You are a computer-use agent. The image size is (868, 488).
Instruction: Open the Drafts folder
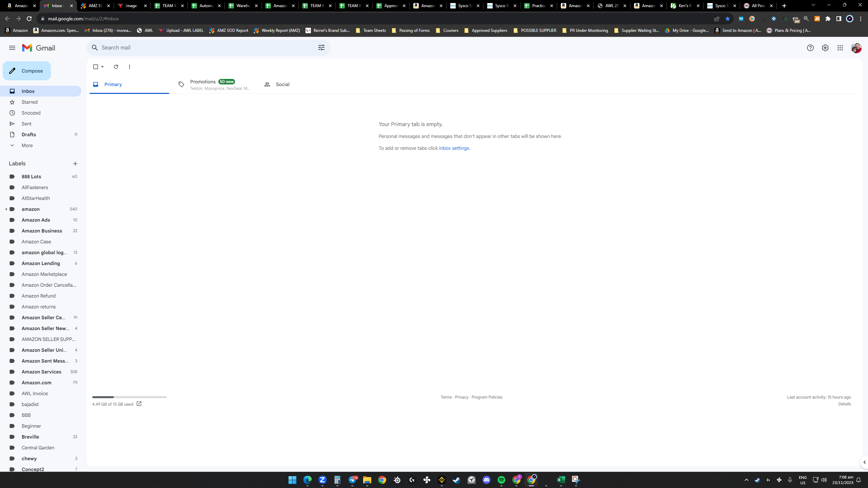[41, 135]
